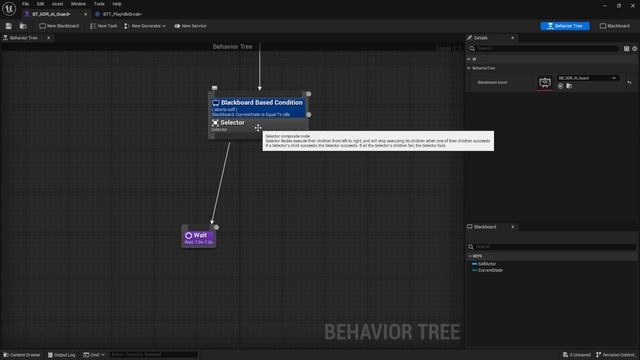Screen dimensions: 640x360
Task: Click the Details panel search magnifier icon
Action: coord(472,49)
